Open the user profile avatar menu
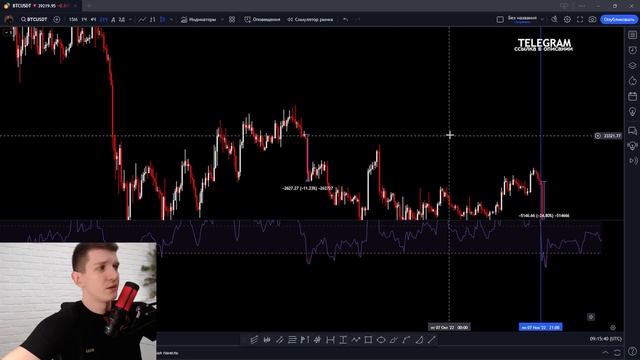The height and width of the screenshot is (360, 640). (x=9, y=20)
